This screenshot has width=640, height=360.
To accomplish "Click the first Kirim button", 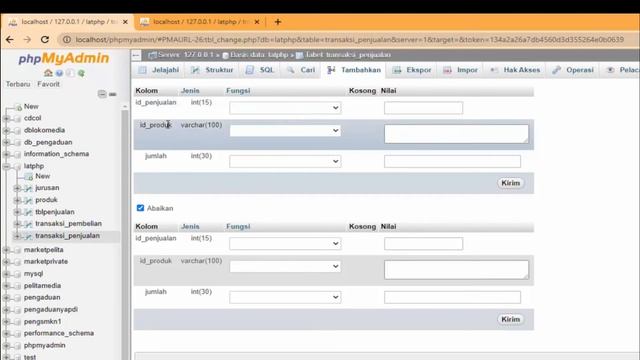I will [511, 183].
